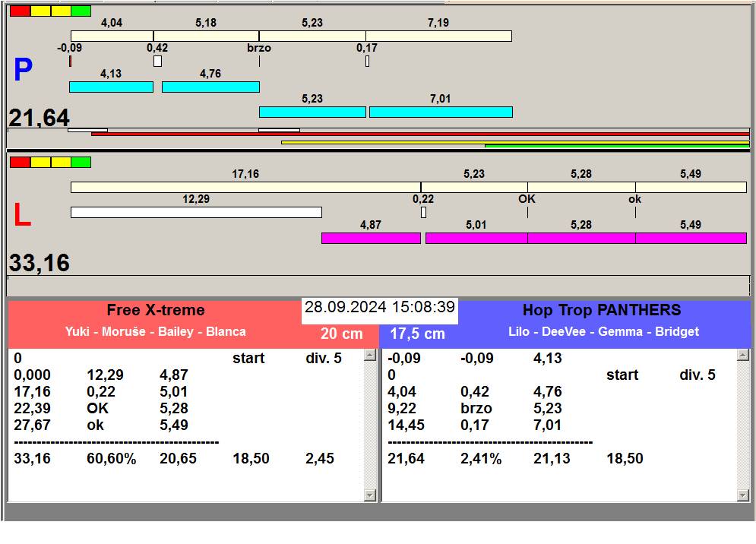
Task: Select the 5,18 cream bar in lane P
Action: pyautogui.click(x=206, y=36)
